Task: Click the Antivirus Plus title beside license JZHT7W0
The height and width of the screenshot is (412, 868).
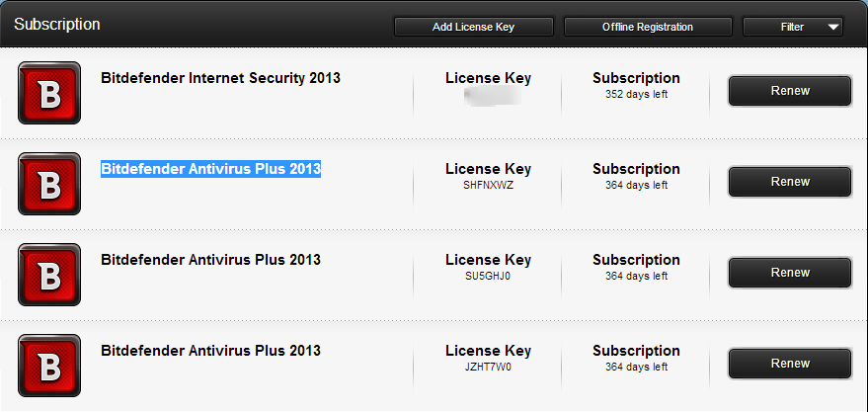Action: point(210,351)
